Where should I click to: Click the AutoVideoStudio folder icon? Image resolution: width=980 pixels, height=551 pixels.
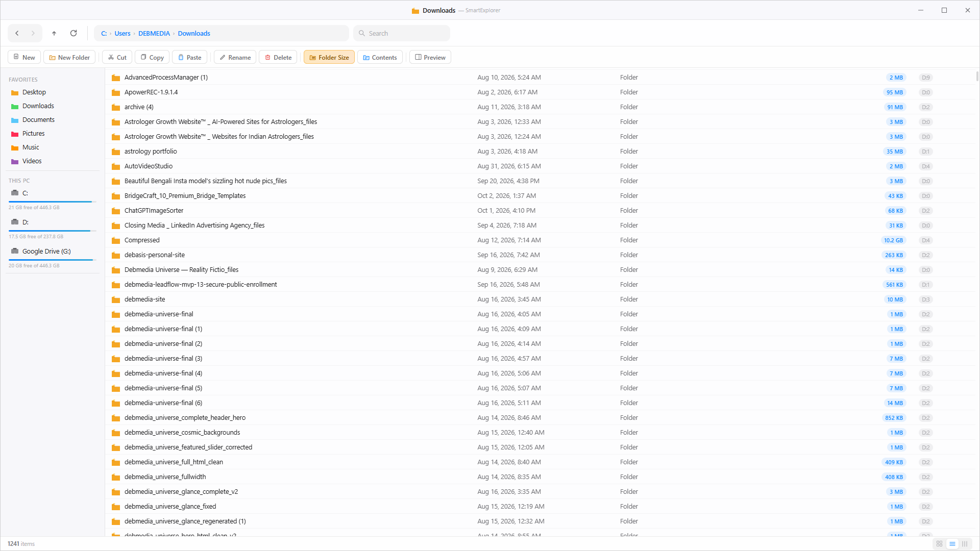tap(116, 167)
